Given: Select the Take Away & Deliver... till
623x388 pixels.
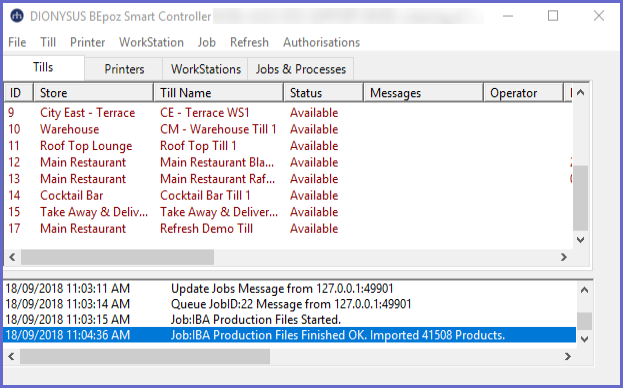Looking at the screenshot, I should click(219, 212).
